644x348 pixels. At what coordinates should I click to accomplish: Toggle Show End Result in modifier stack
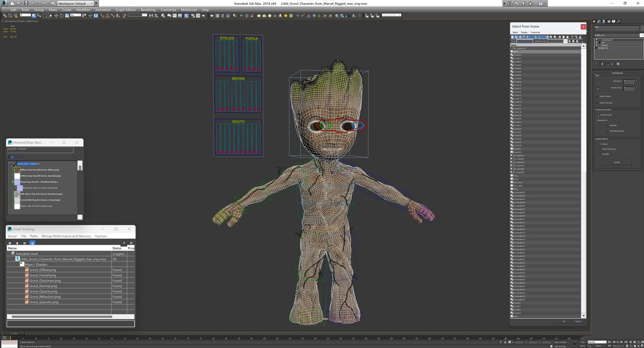click(x=602, y=64)
